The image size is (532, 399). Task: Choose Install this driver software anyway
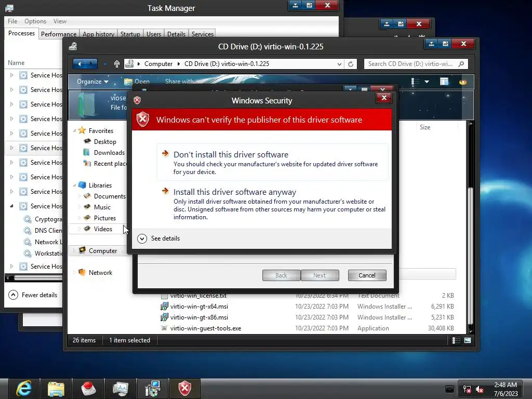(272, 204)
